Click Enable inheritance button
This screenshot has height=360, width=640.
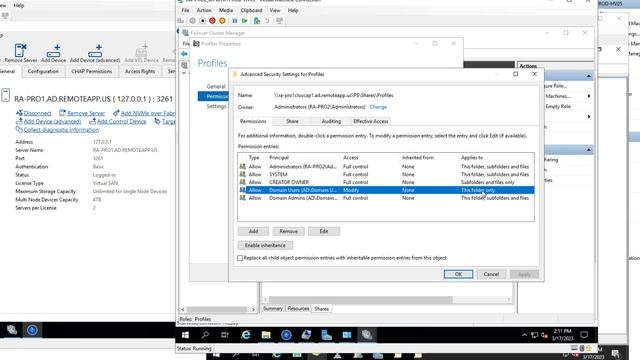(265, 245)
